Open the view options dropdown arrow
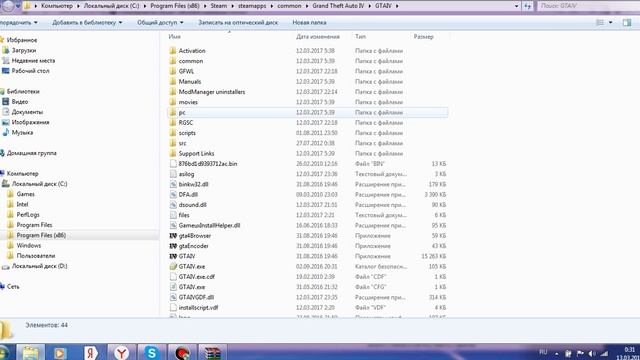The image size is (640, 360). [611, 22]
